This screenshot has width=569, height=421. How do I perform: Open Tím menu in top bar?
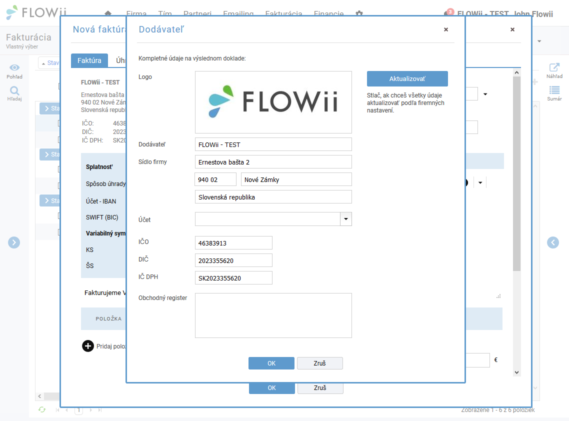click(x=165, y=14)
